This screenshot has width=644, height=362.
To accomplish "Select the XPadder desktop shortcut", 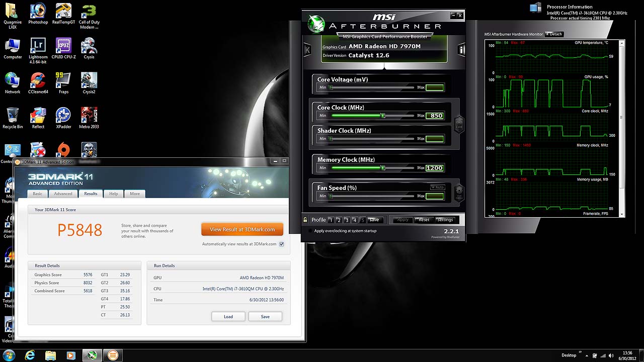I will (x=63, y=118).
